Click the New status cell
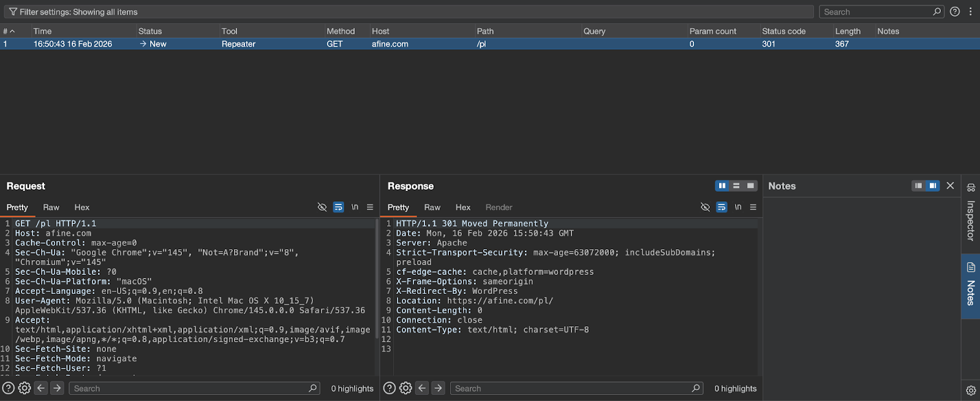The width and height of the screenshot is (980, 401). (x=153, y=44)
